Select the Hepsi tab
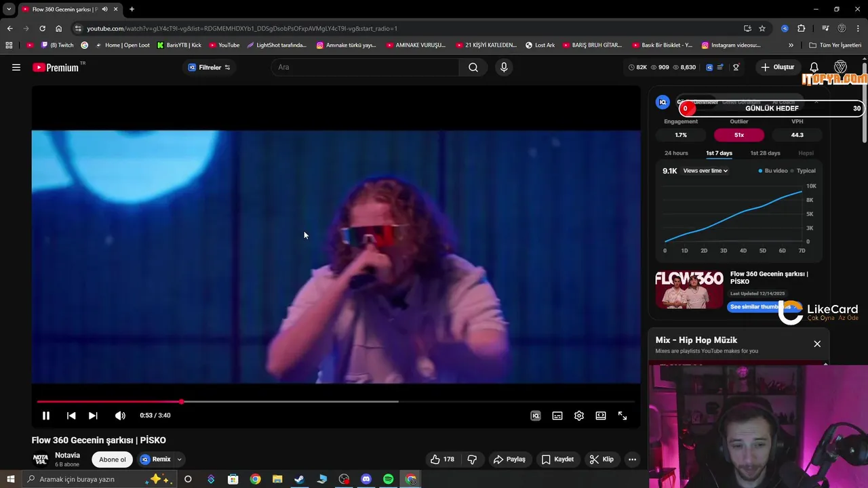Image resolution: width=868 pixels, height=488 pixels. click(806, 153)
